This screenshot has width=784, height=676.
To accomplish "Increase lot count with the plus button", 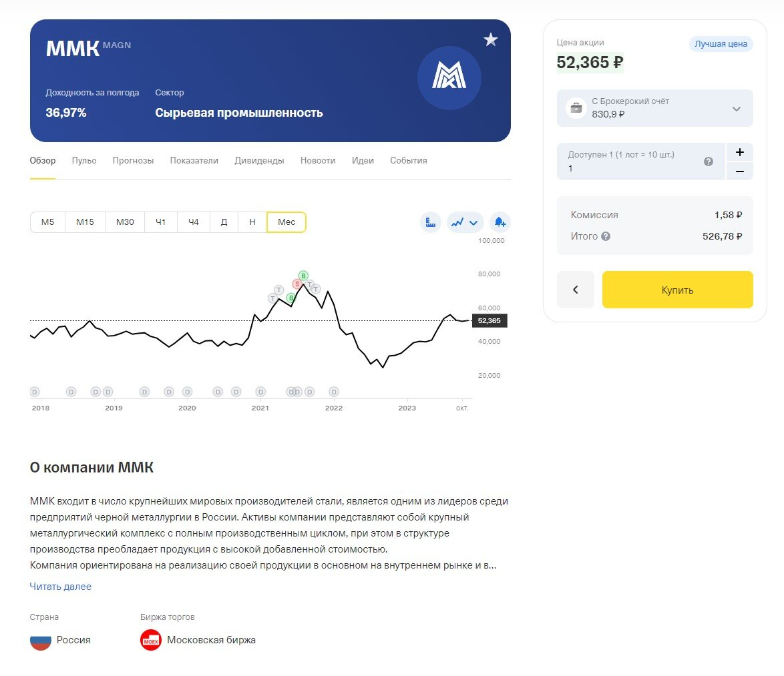I will pyautogui.click(x=739, y=152).
